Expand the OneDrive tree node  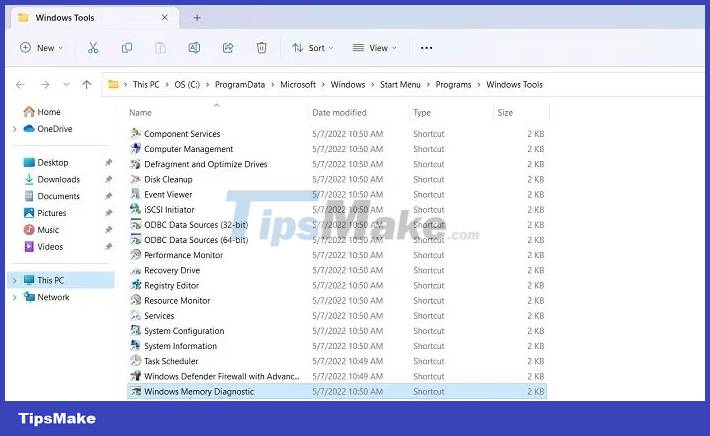coord(14,129)
